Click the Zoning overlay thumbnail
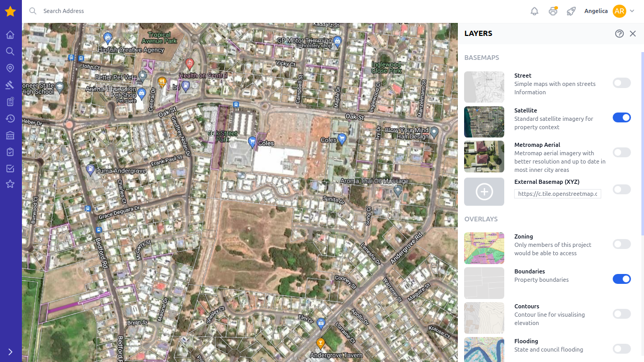 click(x=484, y=248)
